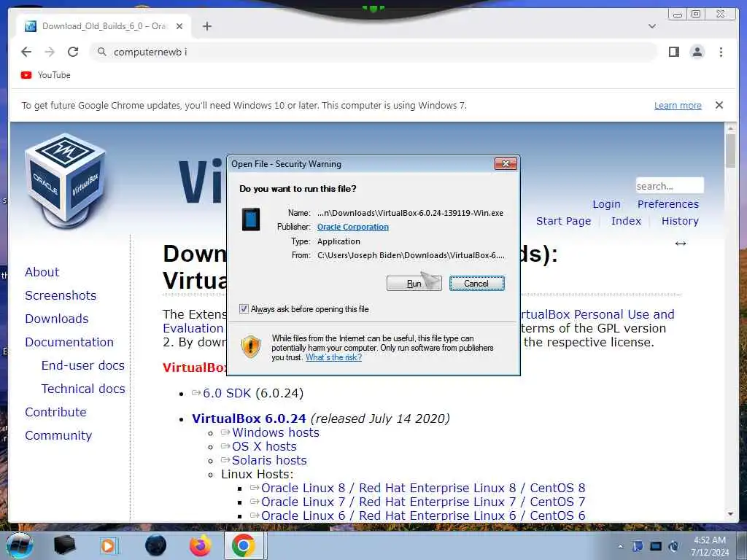Image resolution: width=747 pixels, height=560 pixels.
Task: Download the 6.0 SDK link
Action: pyautogui.click(x=227, y=393)
